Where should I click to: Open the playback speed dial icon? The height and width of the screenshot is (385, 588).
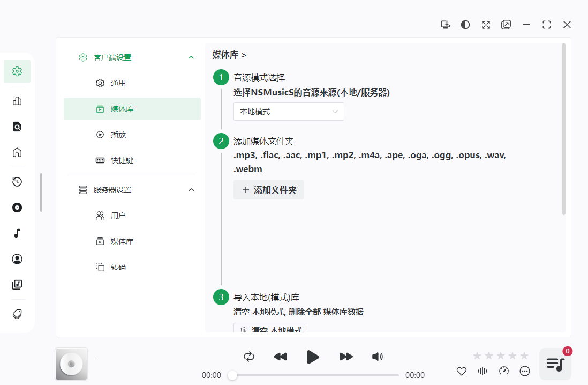click(503, 371)
